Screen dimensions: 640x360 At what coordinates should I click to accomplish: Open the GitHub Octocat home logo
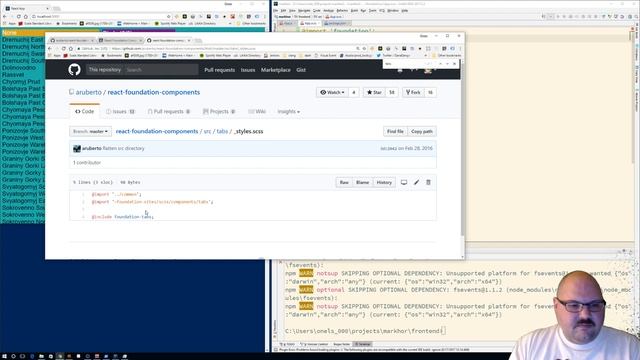74,70
